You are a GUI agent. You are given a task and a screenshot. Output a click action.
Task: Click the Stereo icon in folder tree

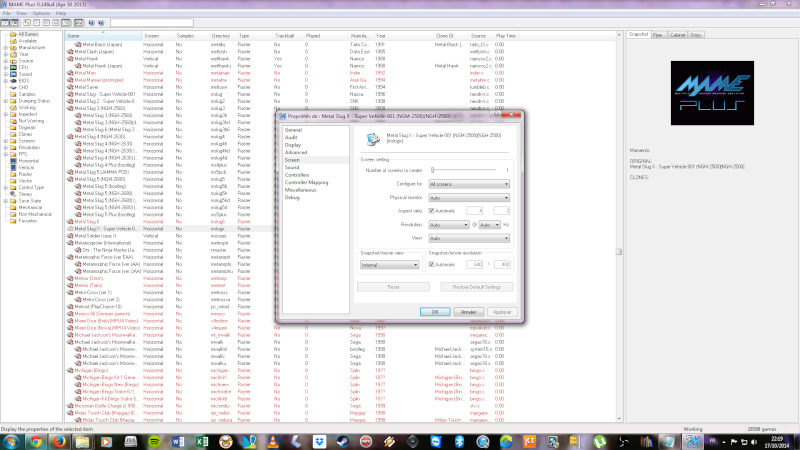click(x=13, y=194)
